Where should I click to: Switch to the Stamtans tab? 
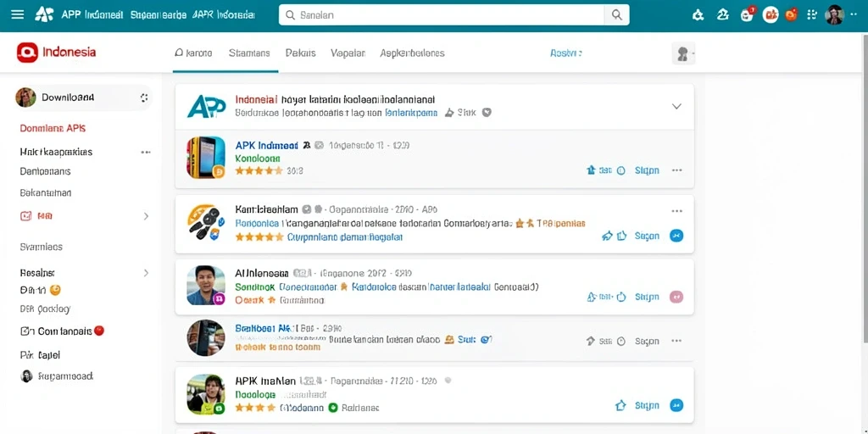[x=249, y=53]
